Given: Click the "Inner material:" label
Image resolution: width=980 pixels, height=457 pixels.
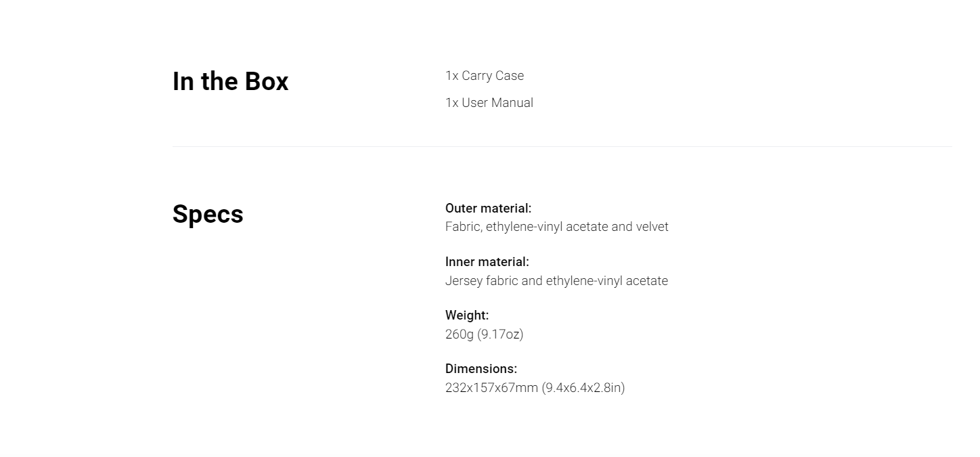Looking at the screenshot, I should tap(487, 262).
